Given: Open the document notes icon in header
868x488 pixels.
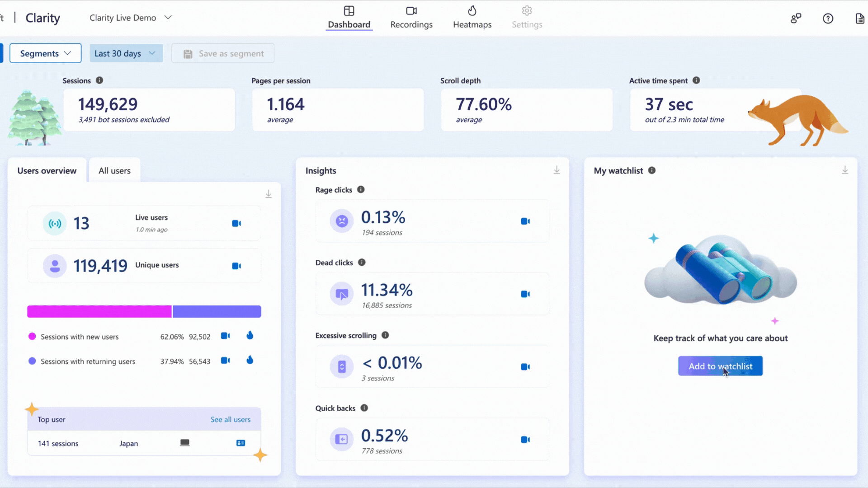Looking at the screenshot, I should pyautogui.click(x=859, y=19).
